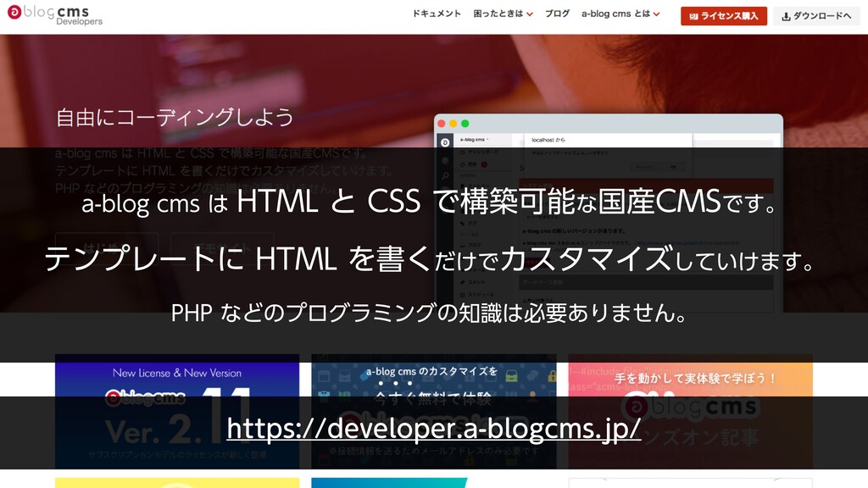Click the red close dot in mock window
This screenshot has width=868, height=488.
click(x=441, y=124)
